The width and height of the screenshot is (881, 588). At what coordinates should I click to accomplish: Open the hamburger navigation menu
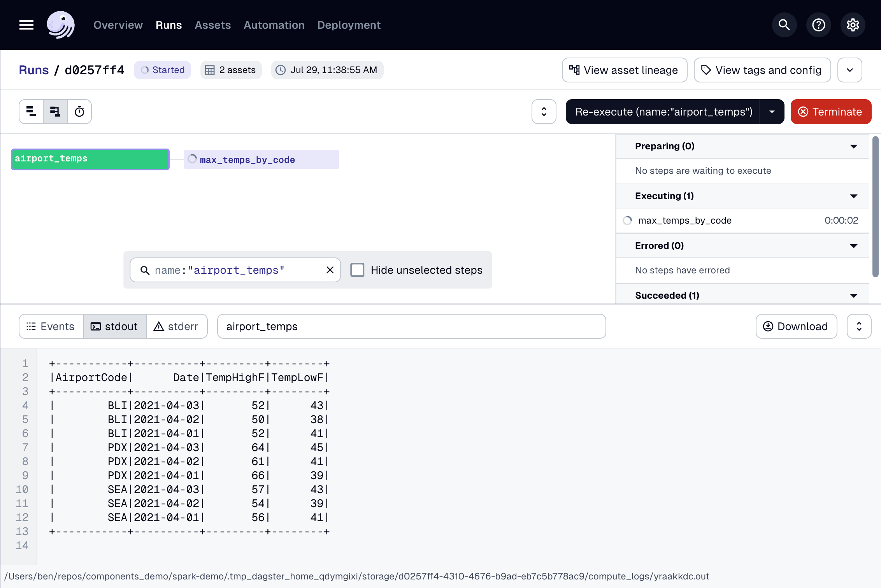[26, 25]
